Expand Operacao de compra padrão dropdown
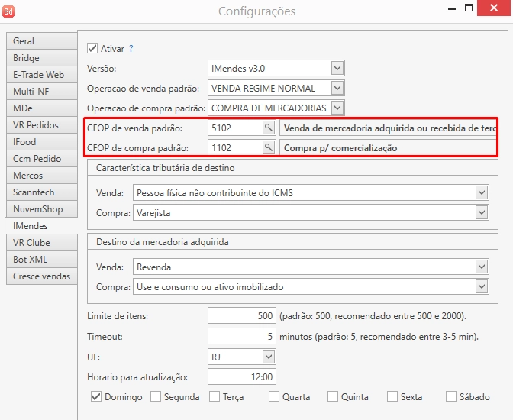 pos(337,108)
